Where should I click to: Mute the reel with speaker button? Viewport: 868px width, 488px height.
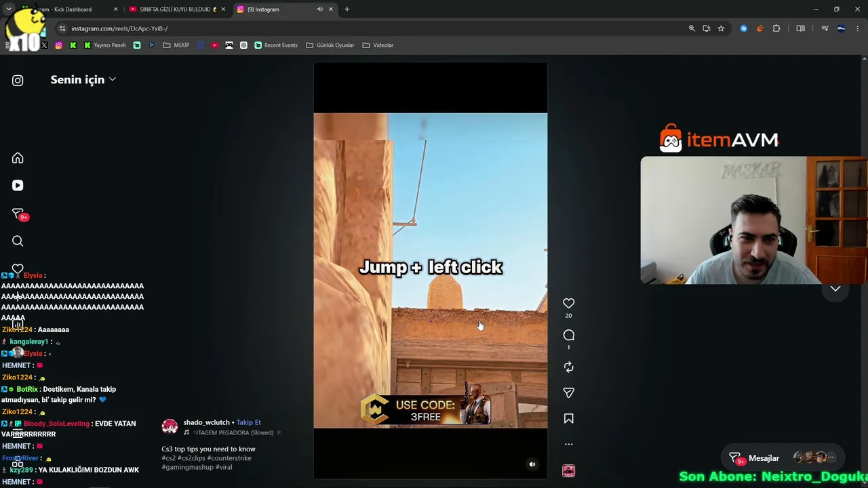(532, 464)
